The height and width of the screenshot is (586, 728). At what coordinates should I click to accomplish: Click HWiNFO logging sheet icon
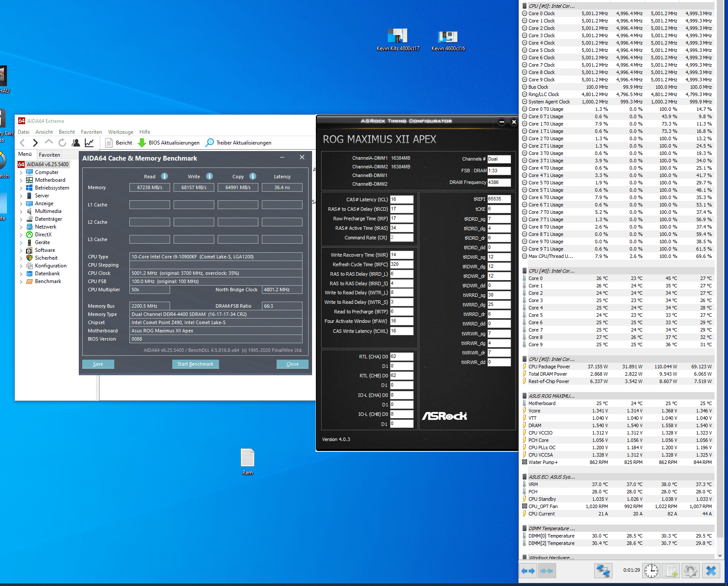pyautogui.click(x=671, y=571)
